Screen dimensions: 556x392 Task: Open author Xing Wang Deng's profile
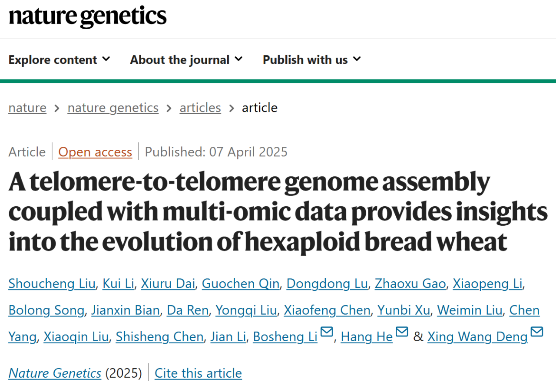tap(477, 337)
